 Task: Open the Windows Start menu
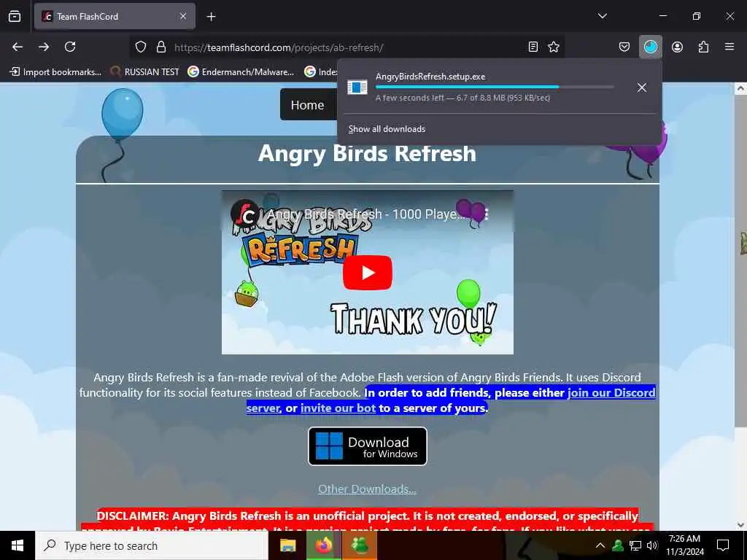(18, 545)
